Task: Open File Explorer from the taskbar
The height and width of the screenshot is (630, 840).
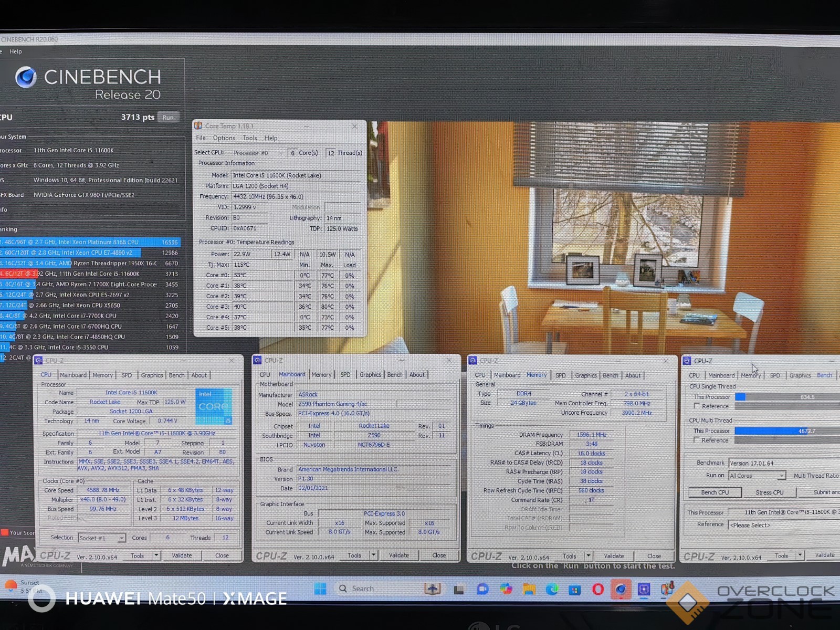Action: coord(529,589)
